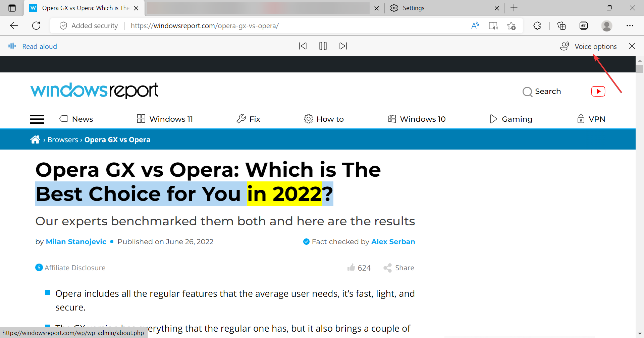The image size is (644, 338).
Task: Close the Settings tab
Action: [497, 8]
